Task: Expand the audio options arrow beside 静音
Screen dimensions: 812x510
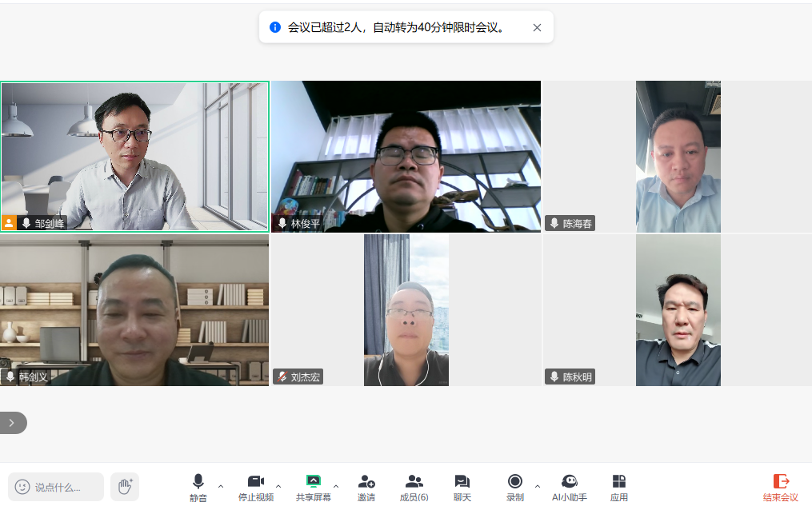Action: (221, 486)
